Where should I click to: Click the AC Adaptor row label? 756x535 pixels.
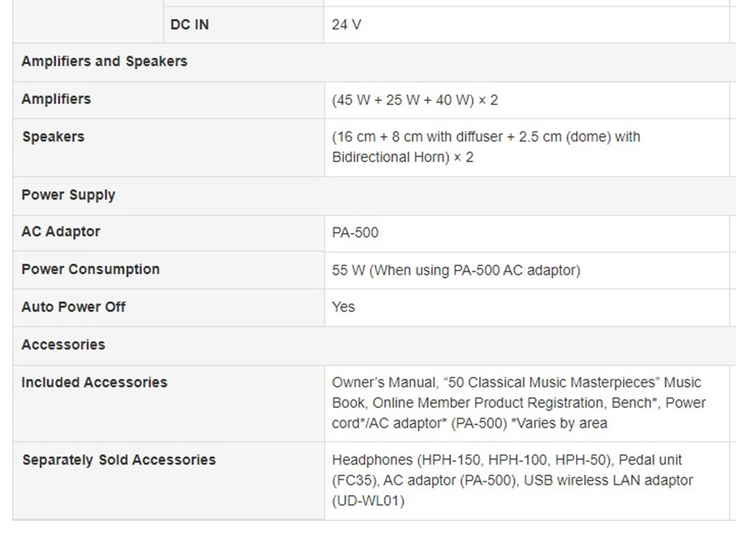coord(60,232)
